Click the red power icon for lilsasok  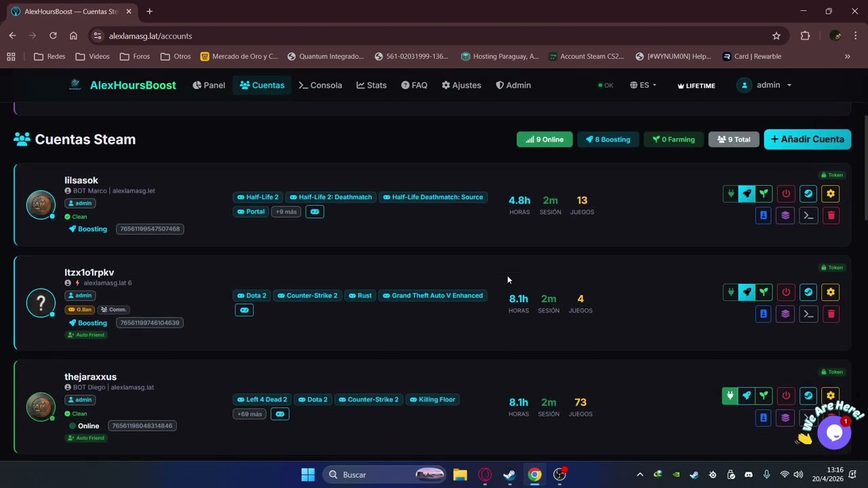786,194
